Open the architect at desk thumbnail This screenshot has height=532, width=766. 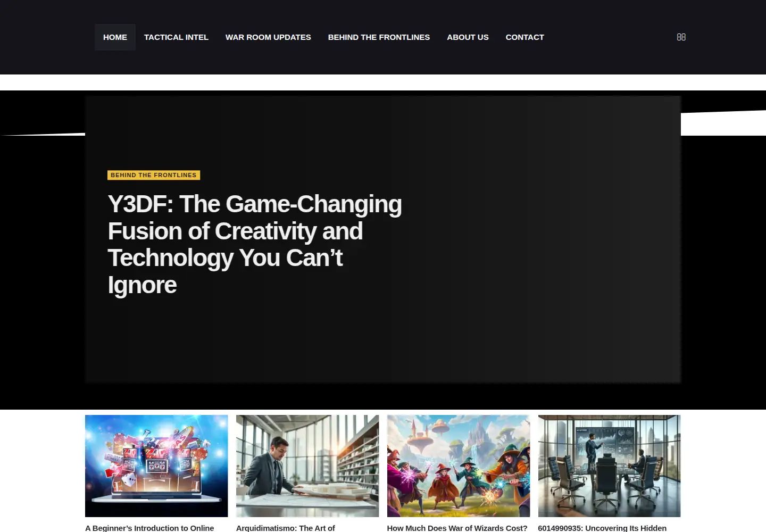(x=307, y=466)
